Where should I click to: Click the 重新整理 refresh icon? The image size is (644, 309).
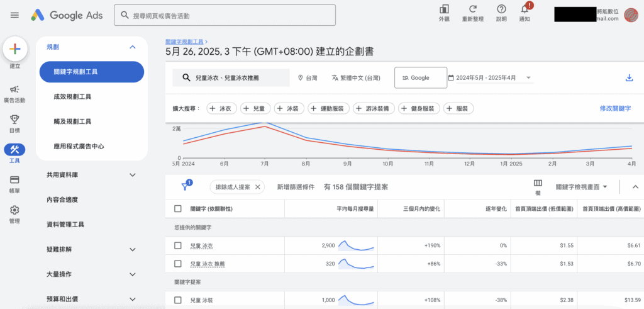tap(473, 9)
